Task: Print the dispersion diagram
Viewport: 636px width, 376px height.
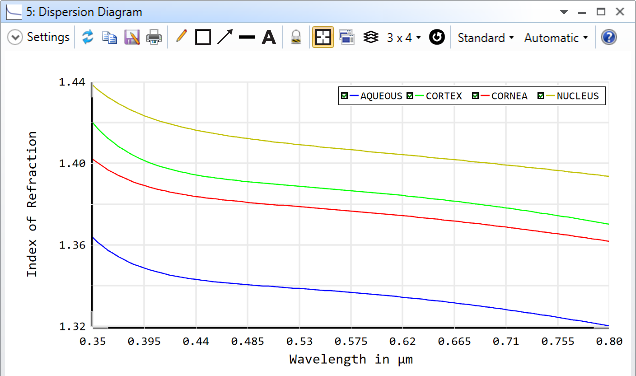Action: pos(154,37)
